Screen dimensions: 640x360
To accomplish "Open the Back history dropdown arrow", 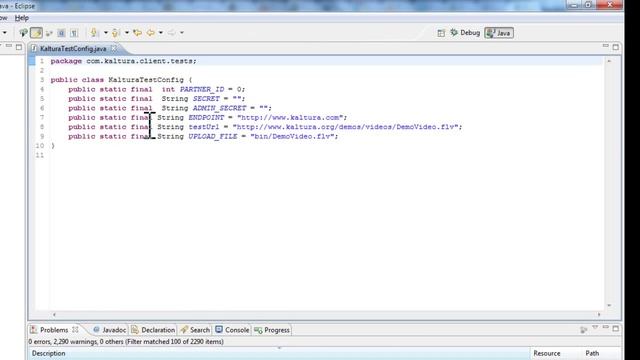I will click(161, 33).
